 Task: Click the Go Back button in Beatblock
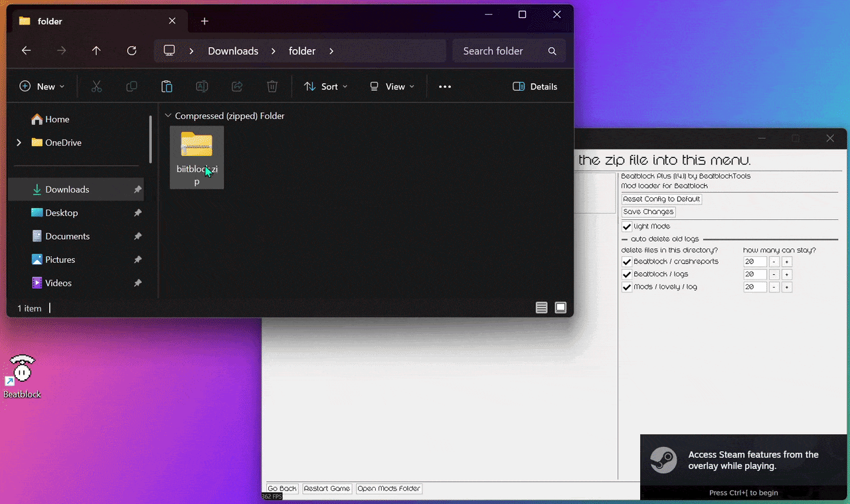tap(282, 489)
